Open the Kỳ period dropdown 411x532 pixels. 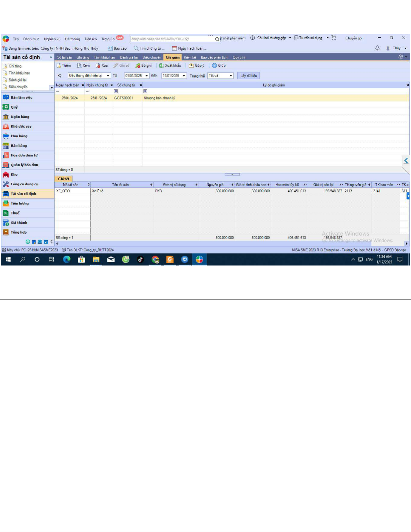point(108,76)
